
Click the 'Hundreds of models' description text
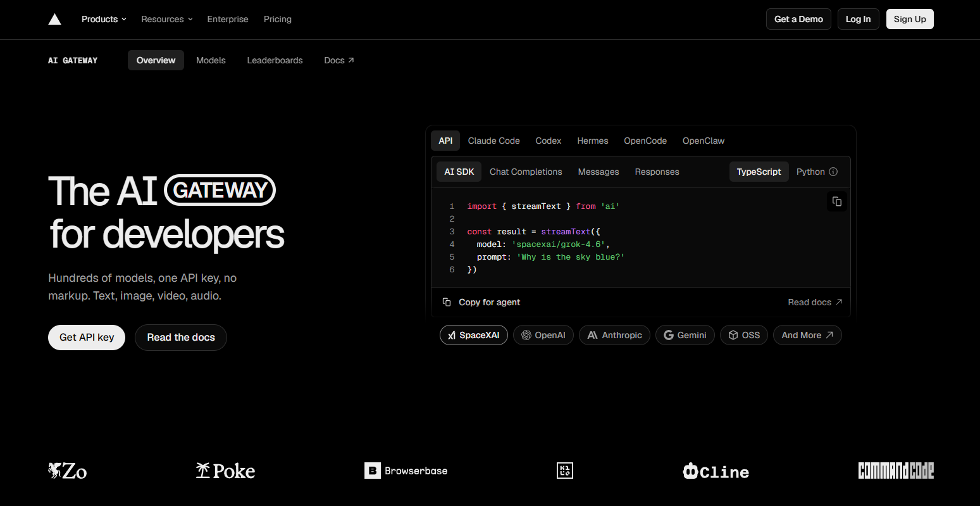(142, 287)
